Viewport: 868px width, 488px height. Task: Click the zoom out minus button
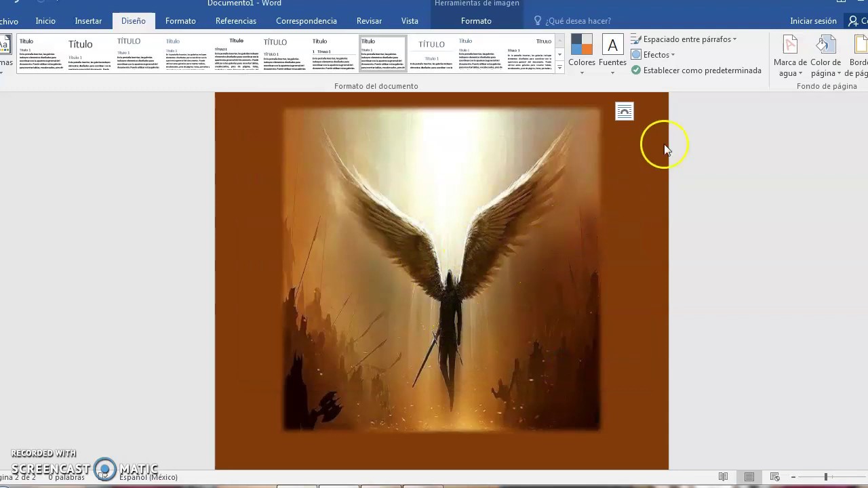794,477
